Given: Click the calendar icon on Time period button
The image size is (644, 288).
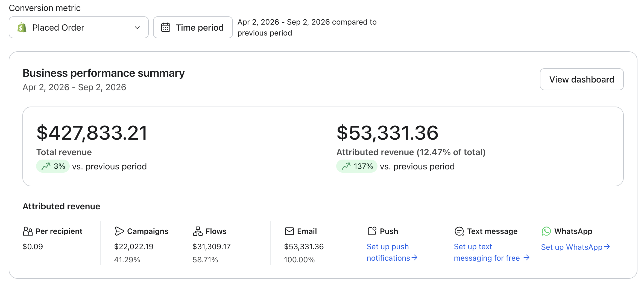Looking at the screenshot, I should pyautogui.click(x=166, y=28).
